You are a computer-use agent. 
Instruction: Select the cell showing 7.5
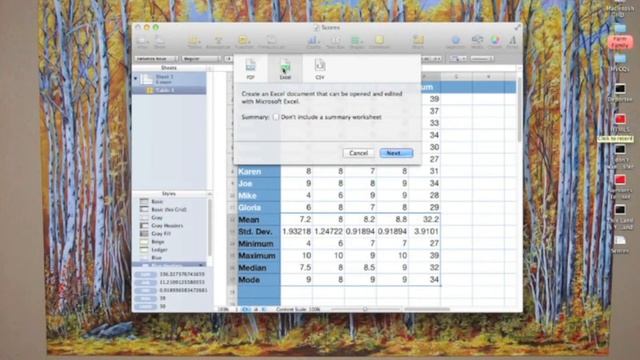point(296,268)
